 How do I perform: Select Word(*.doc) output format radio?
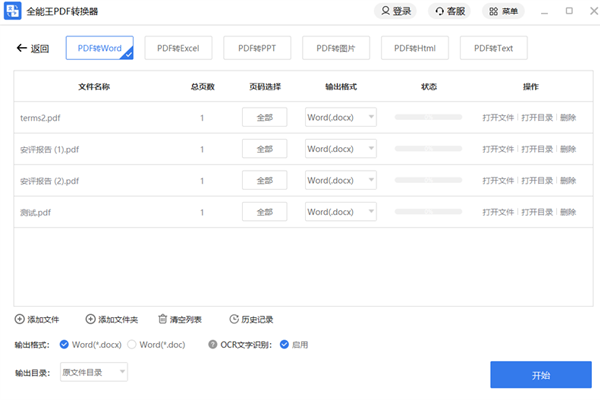pyautogui.click(x=132, y=344)
